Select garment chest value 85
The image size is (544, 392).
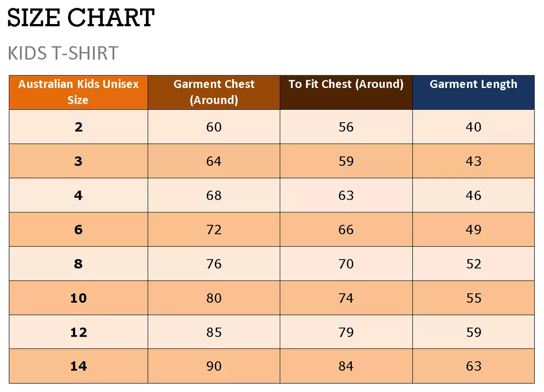click(214, 332)
